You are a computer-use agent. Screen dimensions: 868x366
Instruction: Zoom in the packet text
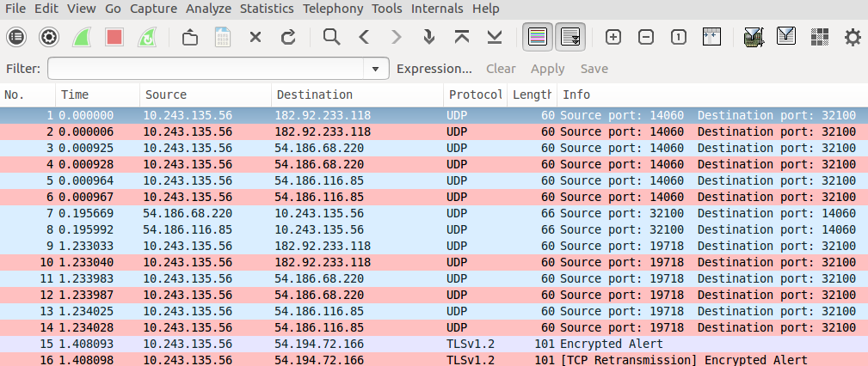tap(613, 37)
